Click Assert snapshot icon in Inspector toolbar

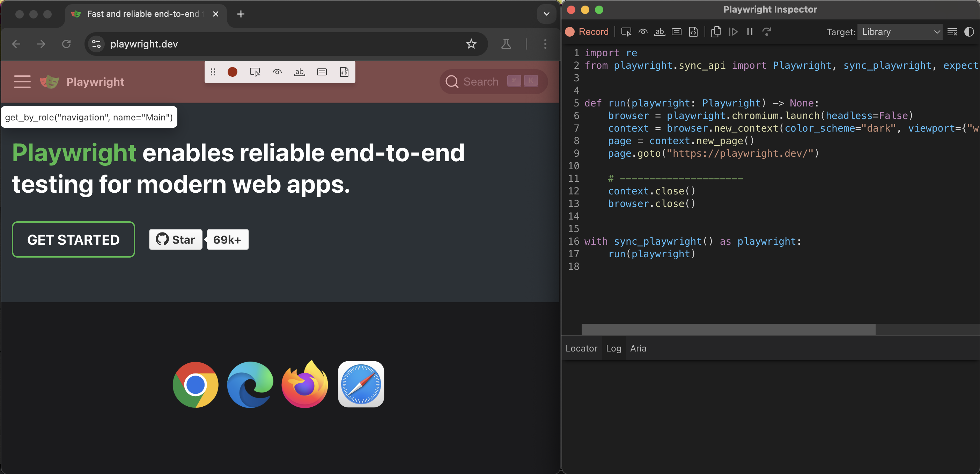pos(693,32)
